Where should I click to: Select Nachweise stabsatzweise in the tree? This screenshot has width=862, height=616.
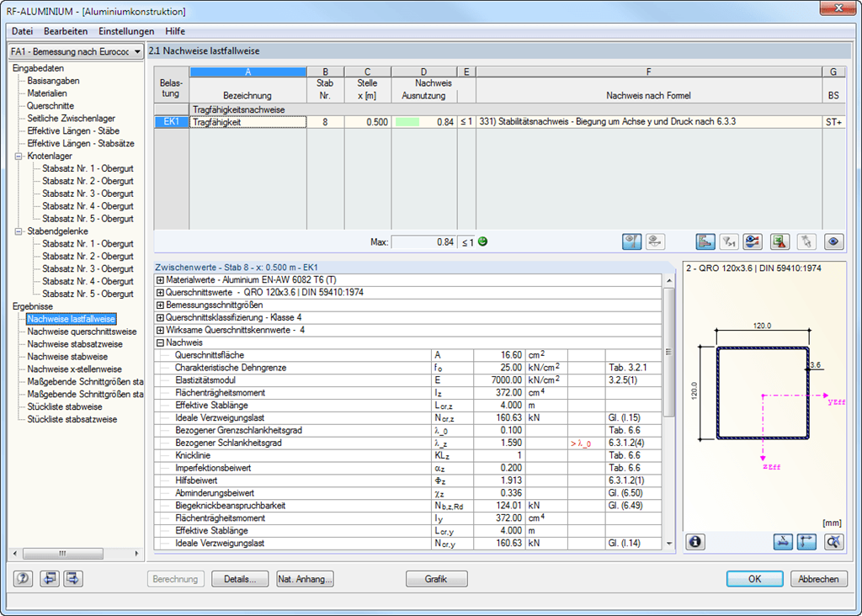[75, 344]
